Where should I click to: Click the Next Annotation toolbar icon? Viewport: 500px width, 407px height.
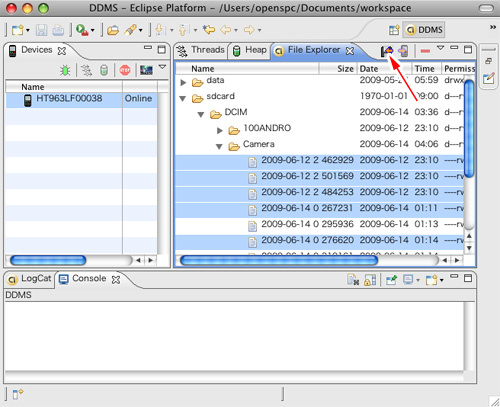tap(160, 30)
